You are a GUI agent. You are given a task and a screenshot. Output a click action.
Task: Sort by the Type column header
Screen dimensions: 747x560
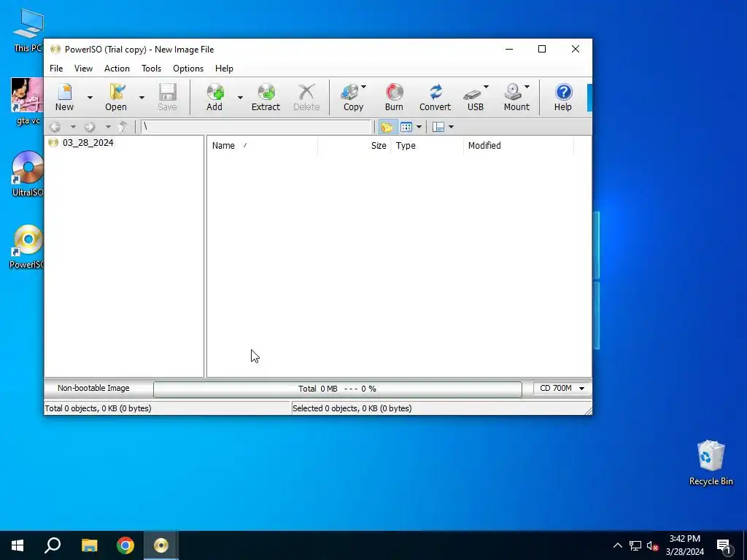427,146
